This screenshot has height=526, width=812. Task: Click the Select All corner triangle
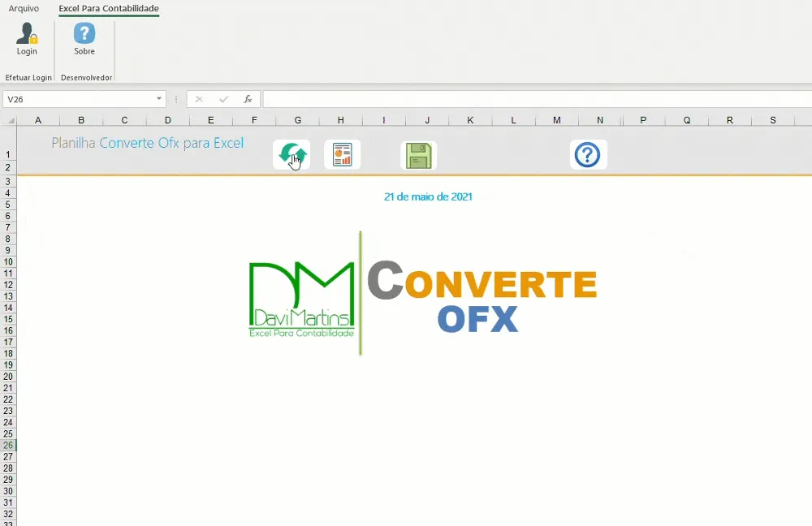click(11, 121)
